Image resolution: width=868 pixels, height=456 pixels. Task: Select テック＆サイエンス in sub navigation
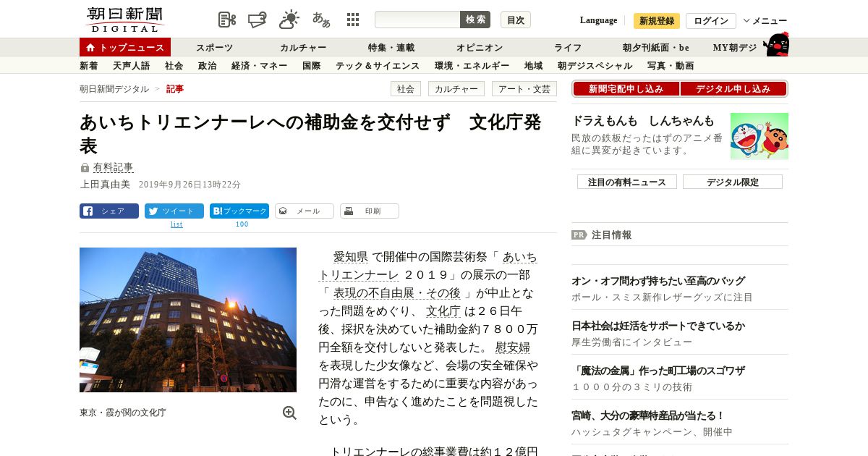point(378,66)
